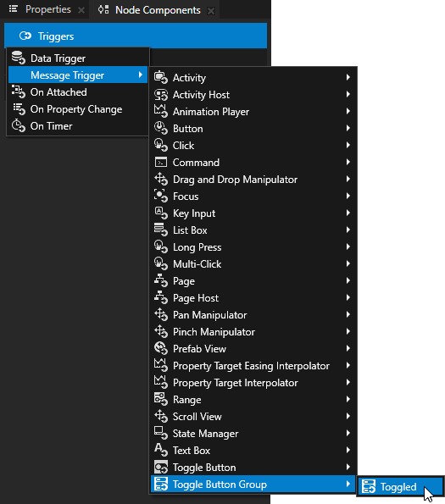Click the Page hierarchy icon
The width and height of the screenshot is (445, 504).
click(161, 280)
